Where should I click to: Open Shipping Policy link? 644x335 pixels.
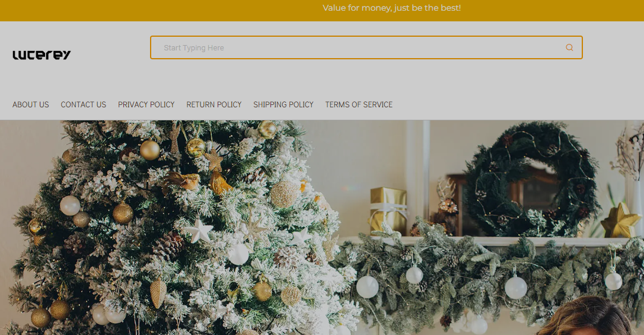coord(283,105)
